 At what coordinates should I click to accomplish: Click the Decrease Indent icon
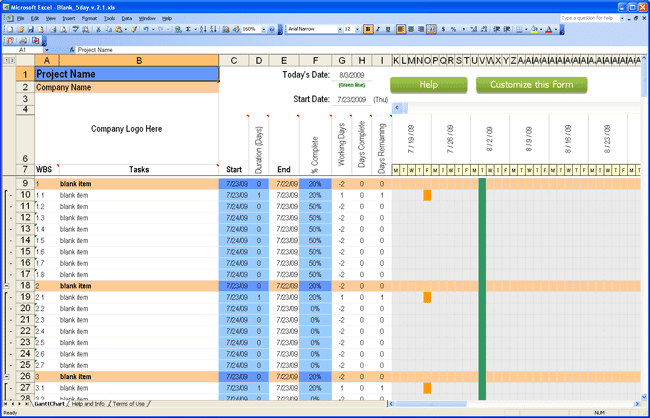[x=496, y=29]
